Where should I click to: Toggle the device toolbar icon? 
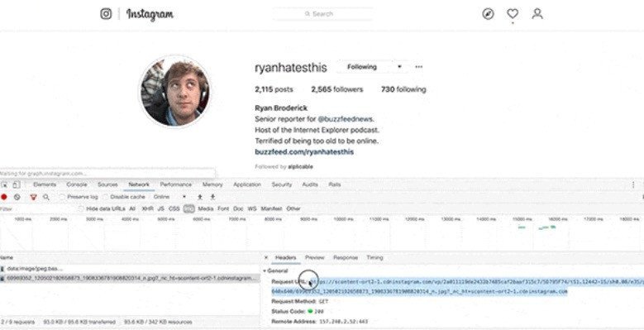(16, 185)
